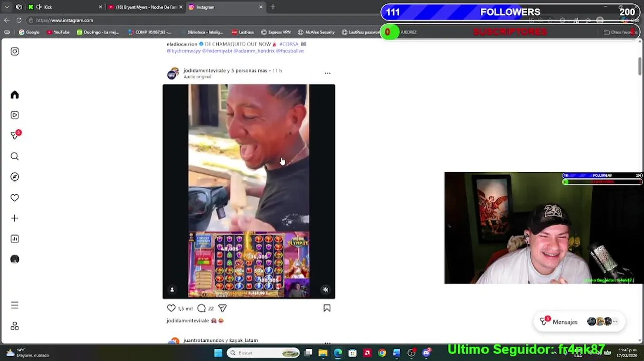The image size is (644, 361).
Task: Open the @adamm_hendrix mention
Action: pos(254,51)
